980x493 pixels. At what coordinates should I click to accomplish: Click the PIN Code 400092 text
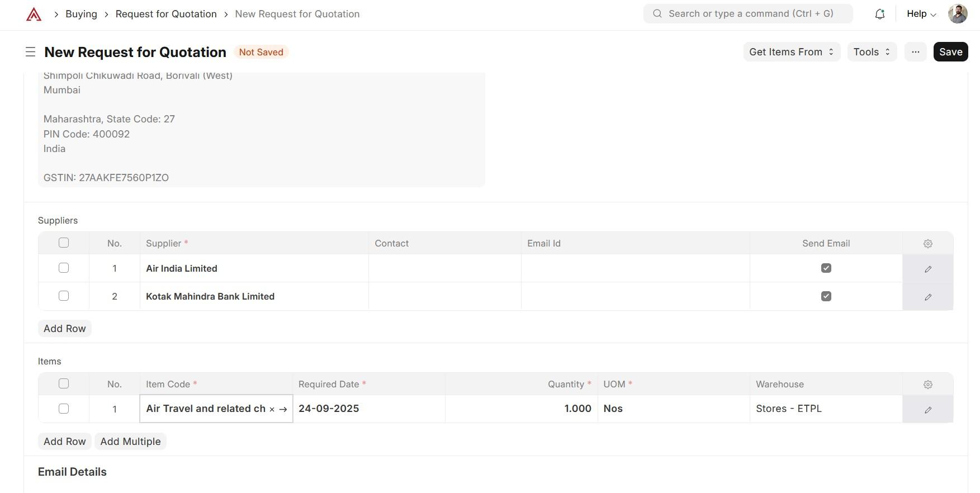pos(87,134)
